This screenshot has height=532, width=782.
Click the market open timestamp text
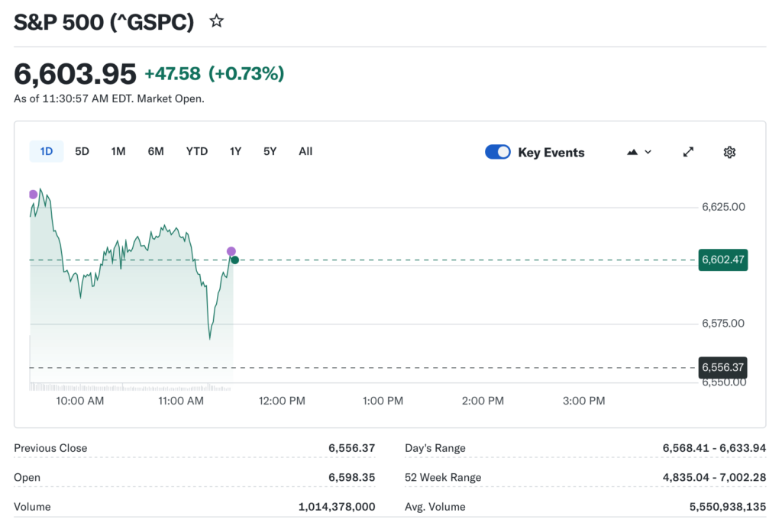pos(109,98)
